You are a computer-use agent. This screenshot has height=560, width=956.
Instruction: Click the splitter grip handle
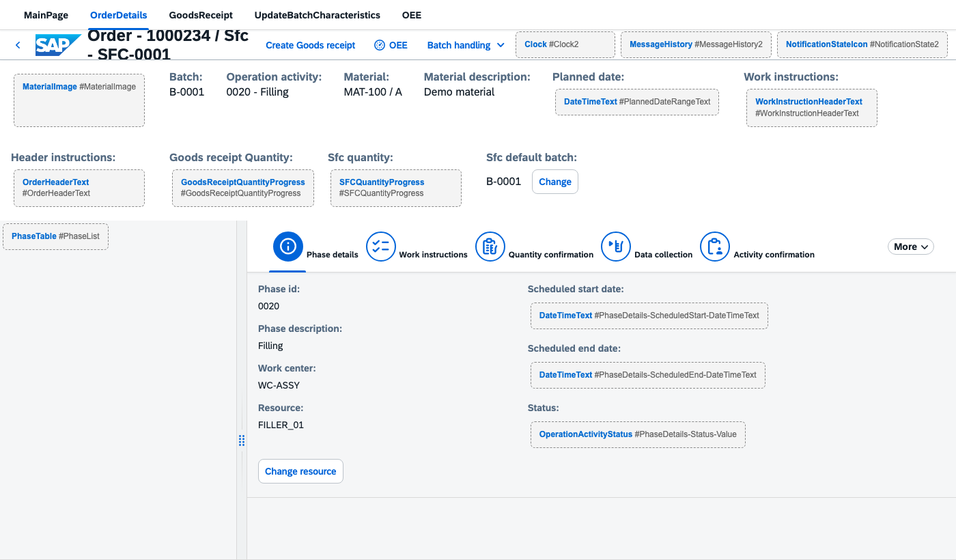242,440
